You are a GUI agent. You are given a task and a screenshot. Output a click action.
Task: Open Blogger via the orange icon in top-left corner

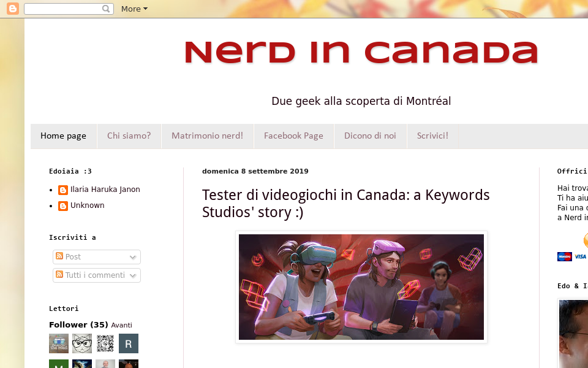click(x=12, y=9)
